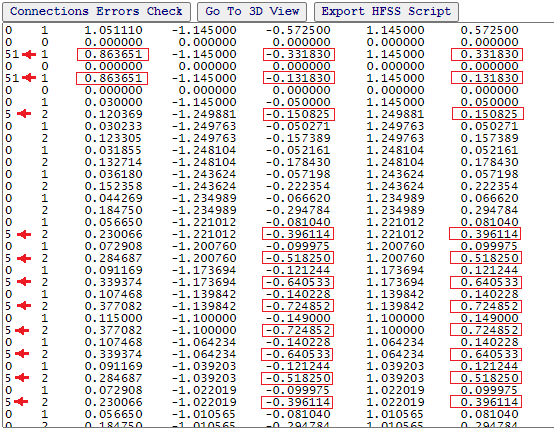Click the positive 0.331830 value

(x=489, y=54)
